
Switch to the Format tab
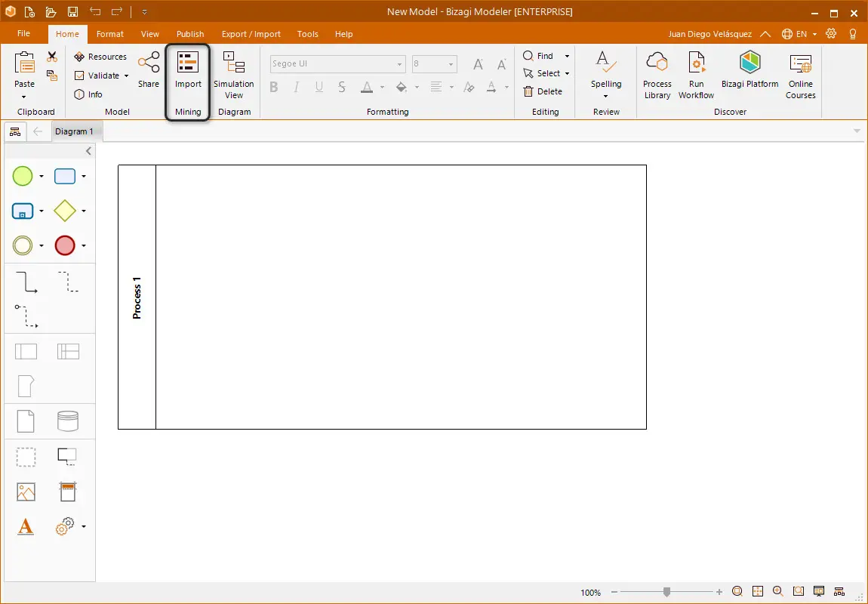(x=109, y=34)
